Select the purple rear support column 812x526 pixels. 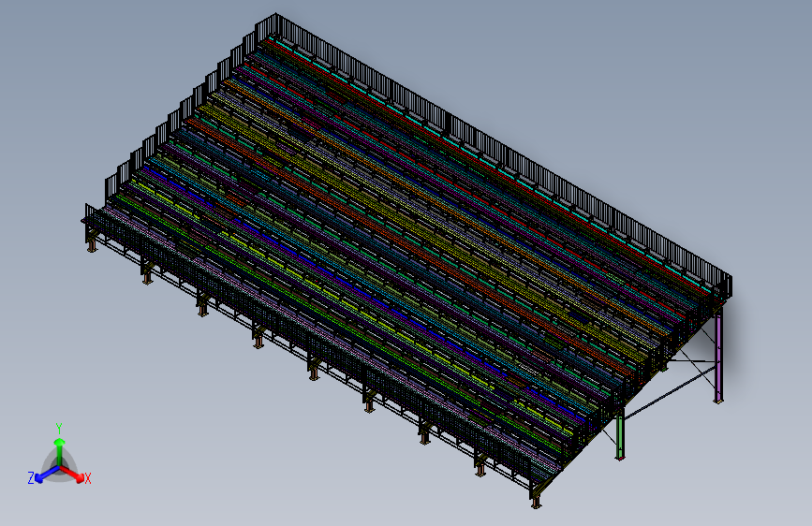718,358
